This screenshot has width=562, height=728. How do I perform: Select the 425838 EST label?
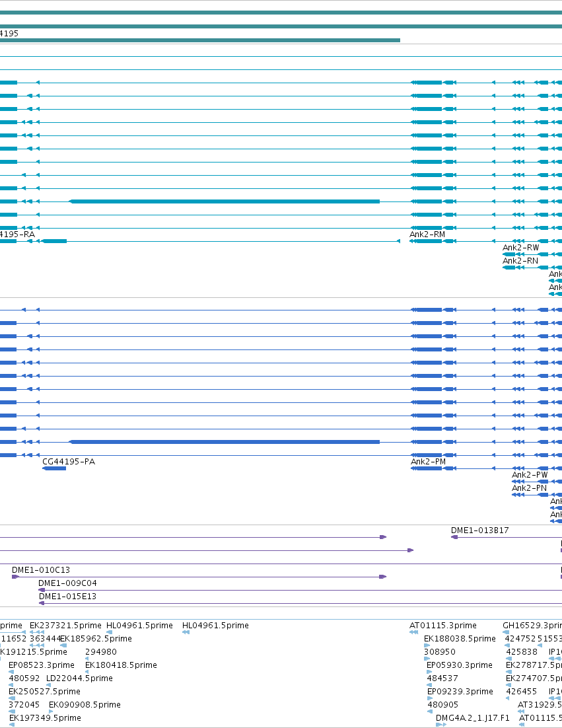point(522,652)
